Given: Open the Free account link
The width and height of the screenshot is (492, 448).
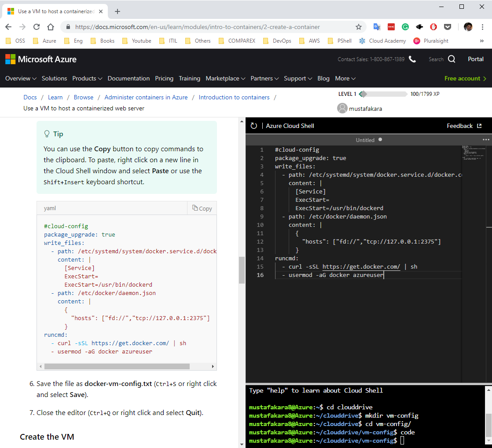Looking at the screenshot, I should [465, 78].
